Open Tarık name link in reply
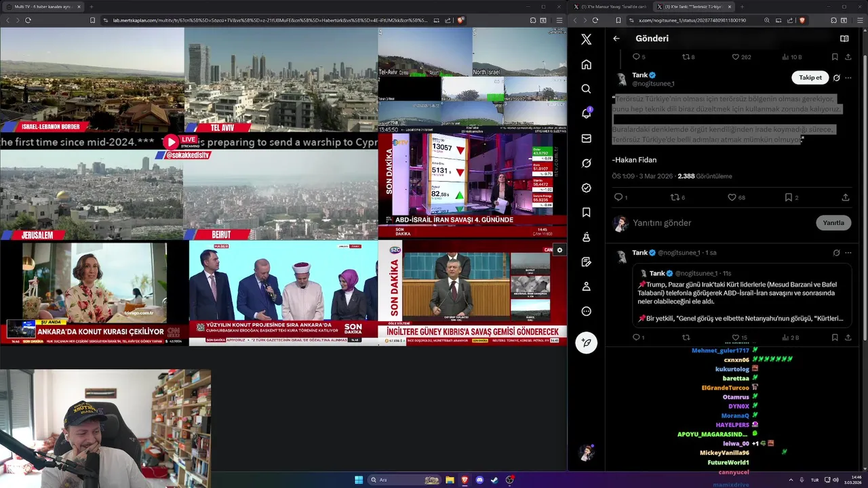Viewport: 868px width, 488px height. [639, 253]
